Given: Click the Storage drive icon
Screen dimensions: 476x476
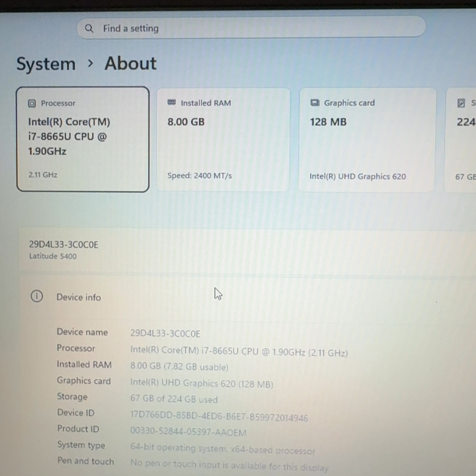Looking at the screenshot, I should (x=461, y=103).
